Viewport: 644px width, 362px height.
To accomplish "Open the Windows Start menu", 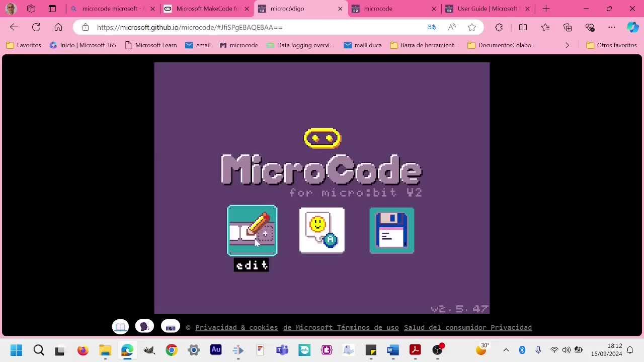I will click(16, 350).
